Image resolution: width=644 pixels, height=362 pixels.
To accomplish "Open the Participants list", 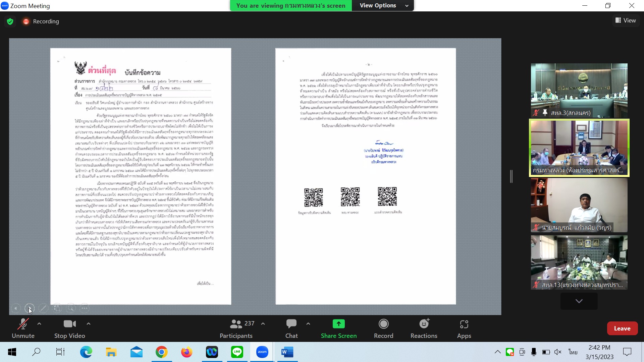I will tap(236, 328).
